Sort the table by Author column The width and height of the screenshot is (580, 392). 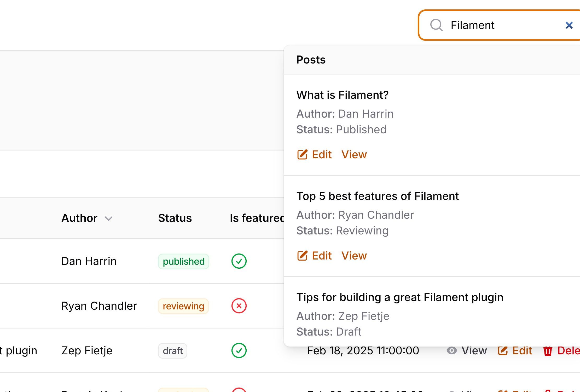(x=87, y=218)
